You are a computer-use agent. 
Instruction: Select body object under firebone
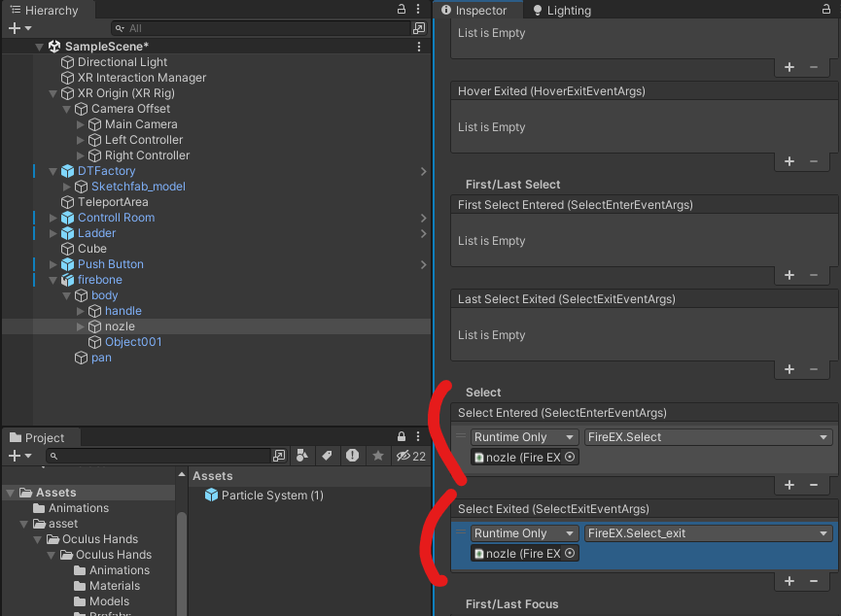pos(104,295)
